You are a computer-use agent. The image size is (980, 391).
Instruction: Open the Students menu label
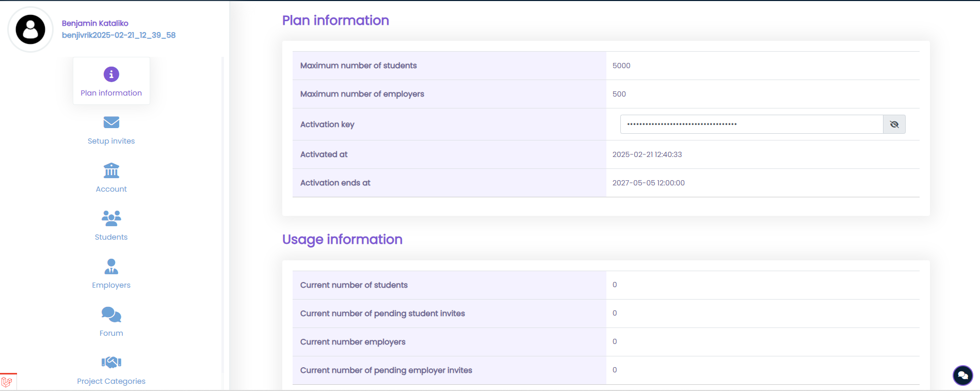(111, 237)
